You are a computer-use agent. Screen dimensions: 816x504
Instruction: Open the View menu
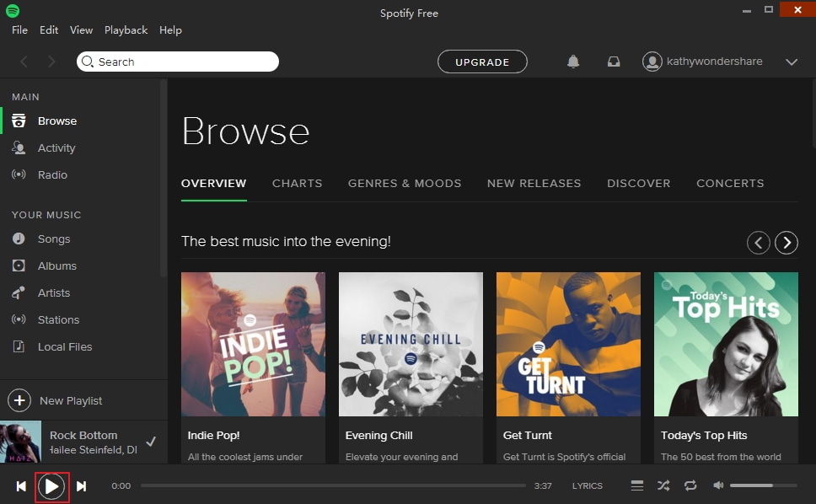[x=81, y=30]
